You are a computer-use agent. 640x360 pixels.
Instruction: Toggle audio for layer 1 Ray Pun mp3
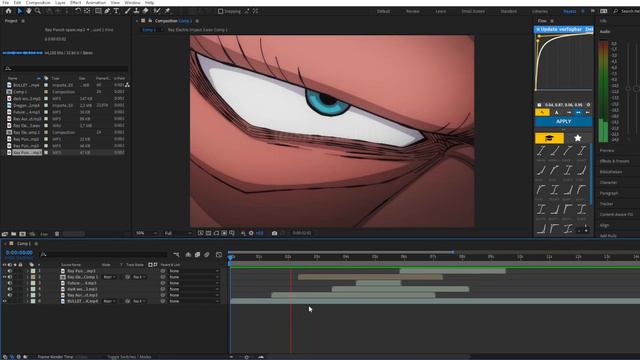(x=10, y=271)
